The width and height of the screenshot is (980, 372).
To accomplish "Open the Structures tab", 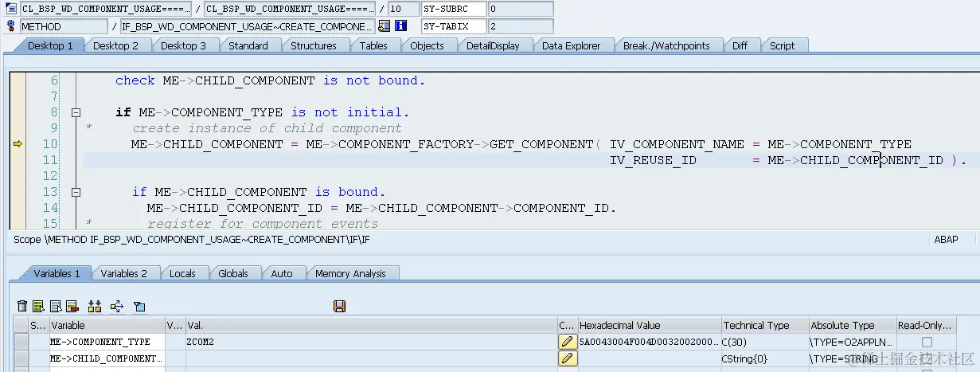I will click(x=314, y=45).
